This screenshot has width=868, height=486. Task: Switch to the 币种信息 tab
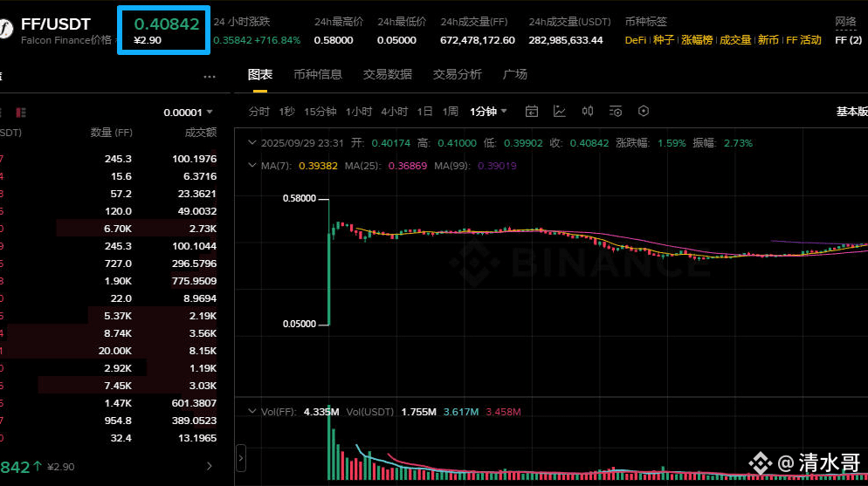pyautogui.click(x=318, y=75)
